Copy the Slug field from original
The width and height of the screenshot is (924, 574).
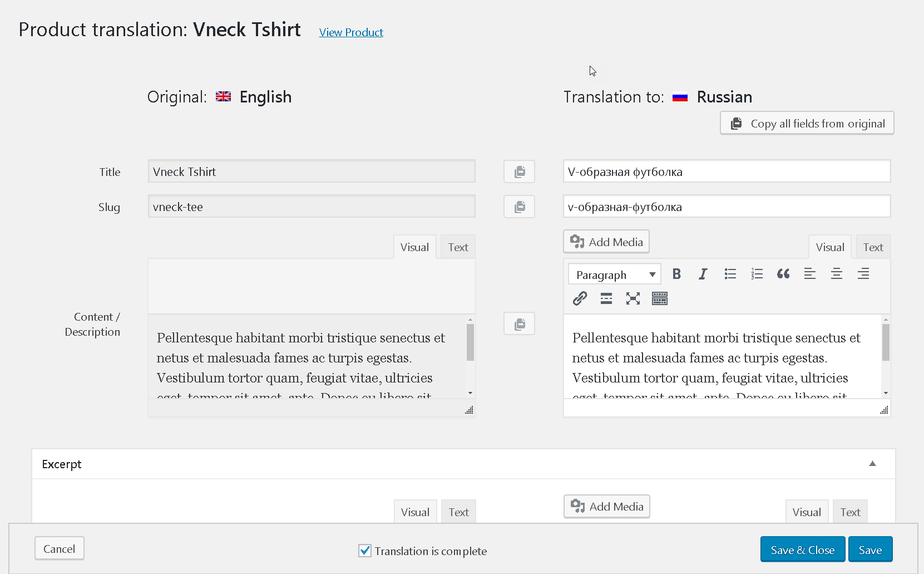(519, 207)
